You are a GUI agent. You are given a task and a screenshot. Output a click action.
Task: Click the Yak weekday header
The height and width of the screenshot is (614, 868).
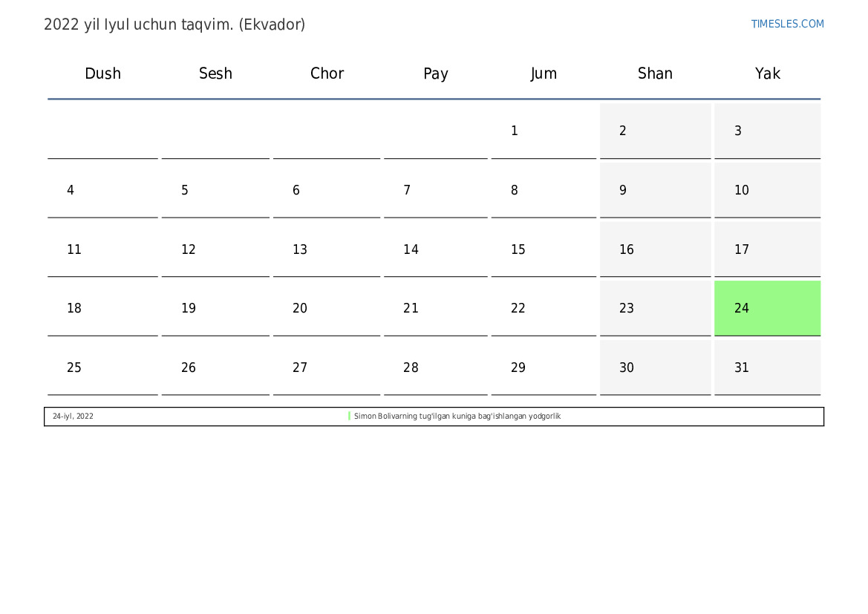767,74
